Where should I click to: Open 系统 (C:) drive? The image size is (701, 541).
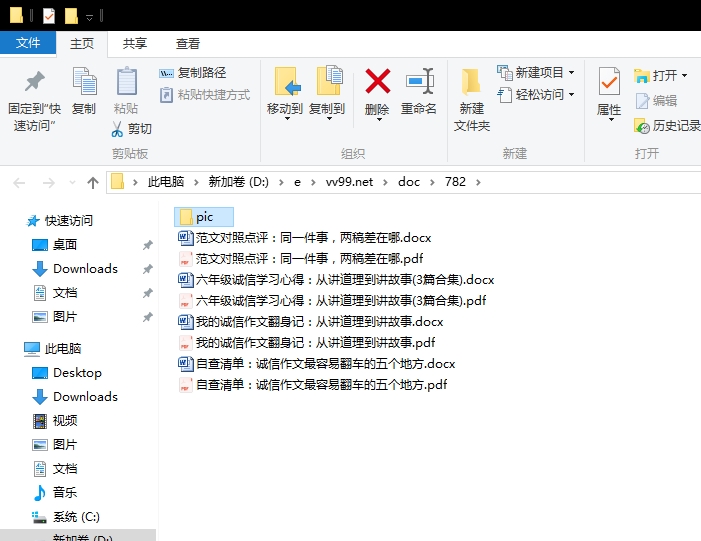coord(66,517)
